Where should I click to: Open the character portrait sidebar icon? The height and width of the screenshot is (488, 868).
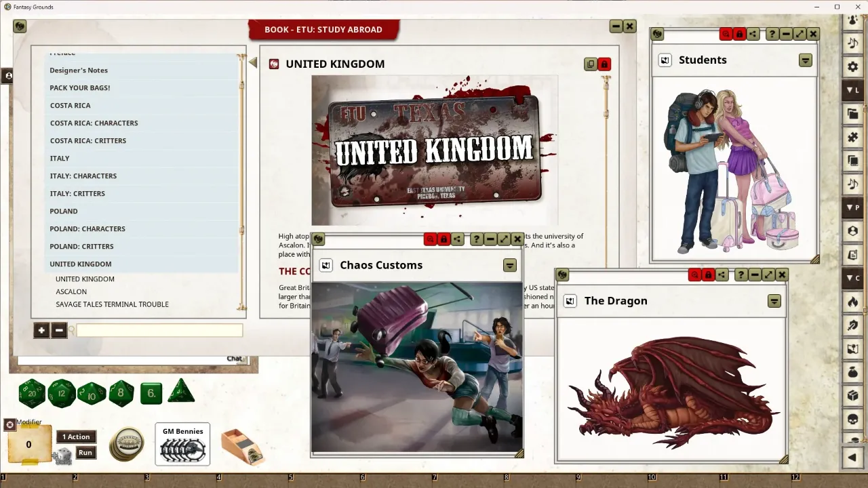coord(852,231)
